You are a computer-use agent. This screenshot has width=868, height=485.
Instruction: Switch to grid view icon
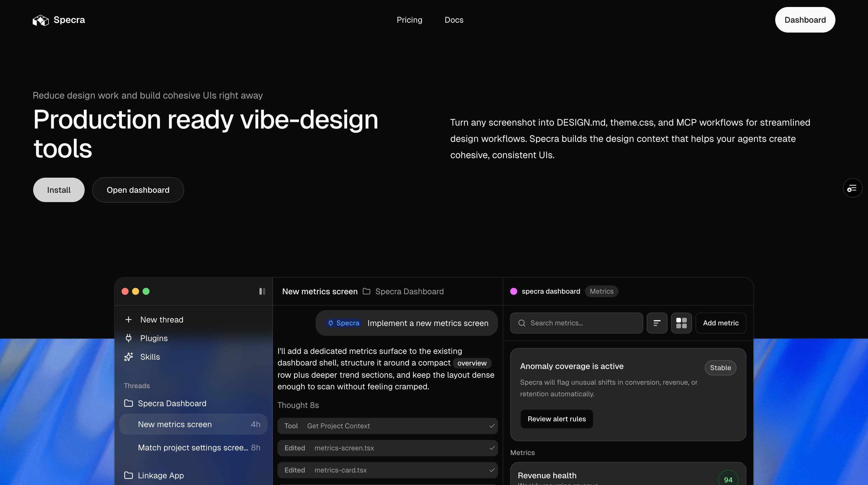(681, 323)
